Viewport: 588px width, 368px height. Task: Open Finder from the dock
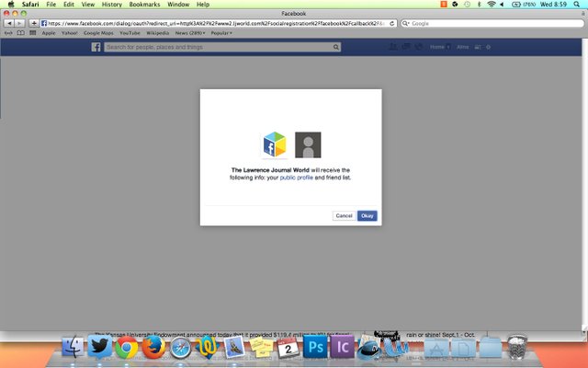[73, 347]
